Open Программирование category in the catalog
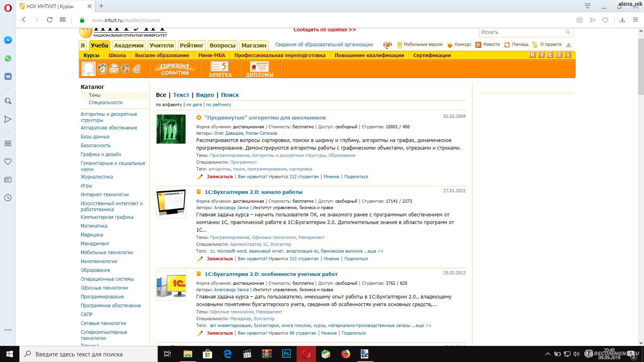 pos(102,297)
